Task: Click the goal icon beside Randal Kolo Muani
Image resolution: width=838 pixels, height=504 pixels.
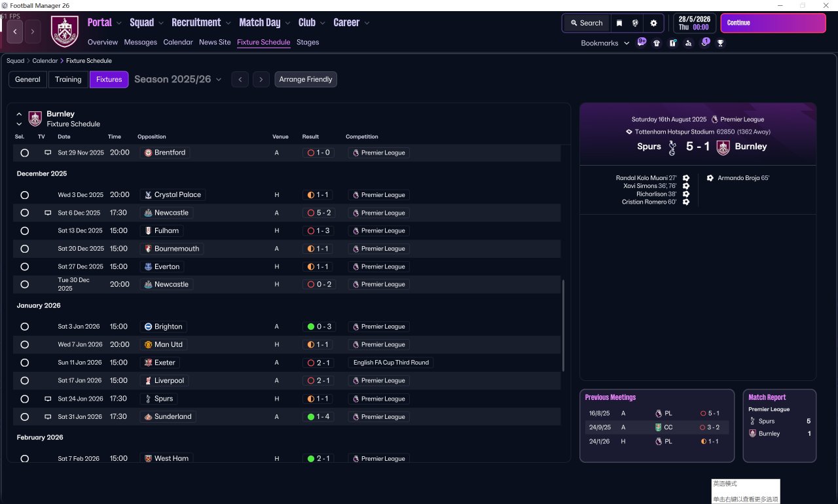Action: point(686,178)
